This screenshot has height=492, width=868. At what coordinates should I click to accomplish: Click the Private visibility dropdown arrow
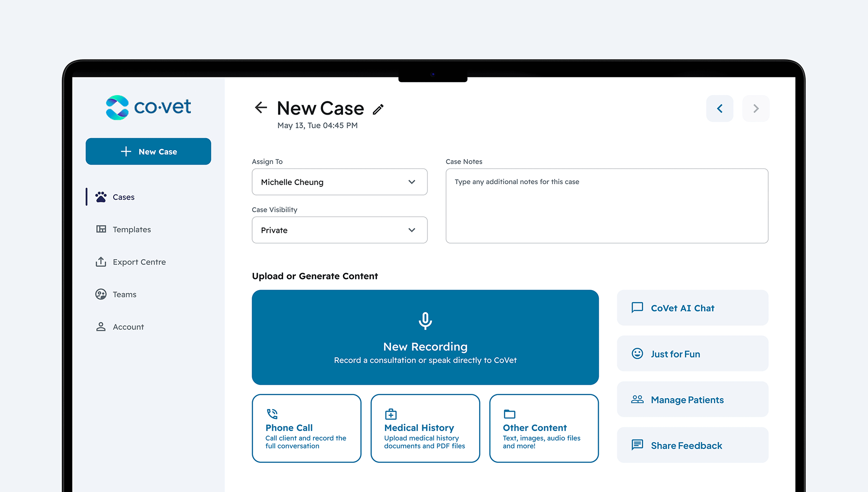tap(411, 230)
